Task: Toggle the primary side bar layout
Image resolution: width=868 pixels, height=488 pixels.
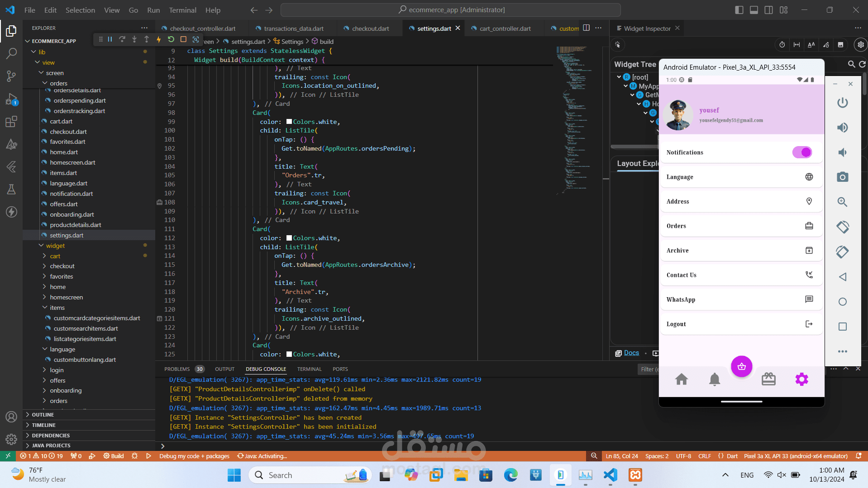Action: [739, 10]
